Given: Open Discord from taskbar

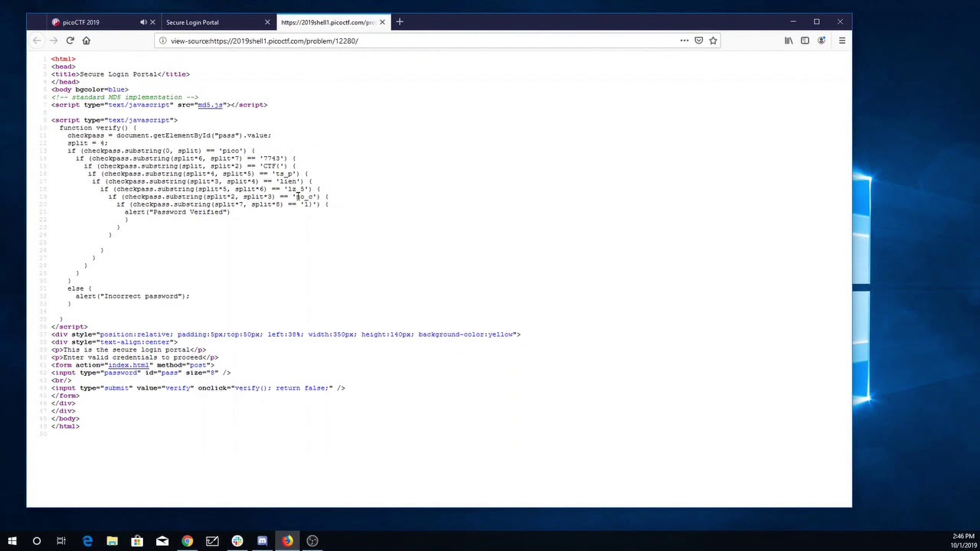Looking at the screenshot, I should click(x=262, y=541).
